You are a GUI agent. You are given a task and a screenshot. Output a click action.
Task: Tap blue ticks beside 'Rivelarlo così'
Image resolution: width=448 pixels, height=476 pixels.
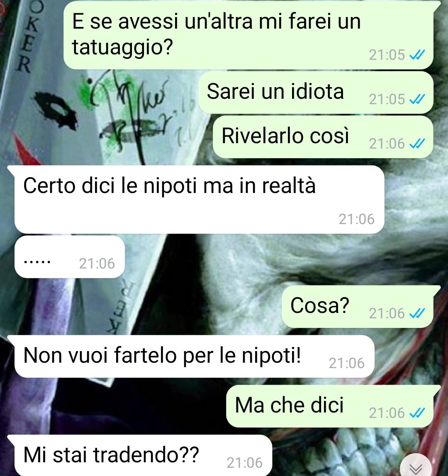click(417, 144)
